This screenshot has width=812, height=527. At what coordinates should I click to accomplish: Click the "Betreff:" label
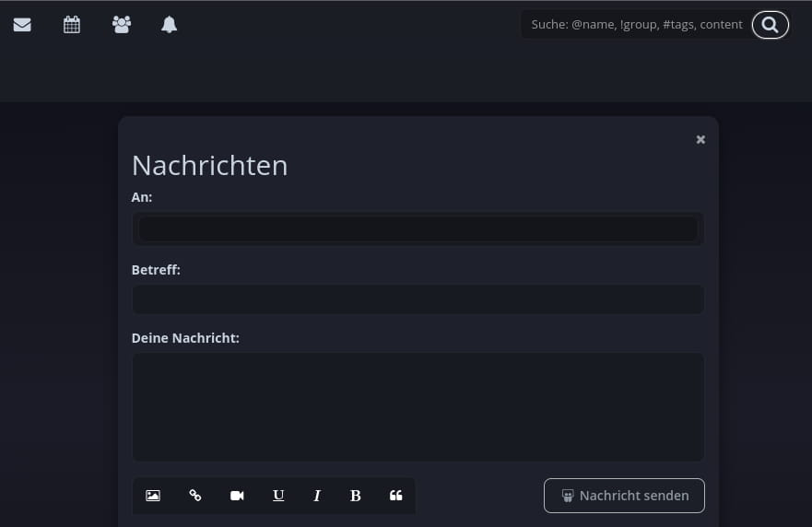pos(156,270)
